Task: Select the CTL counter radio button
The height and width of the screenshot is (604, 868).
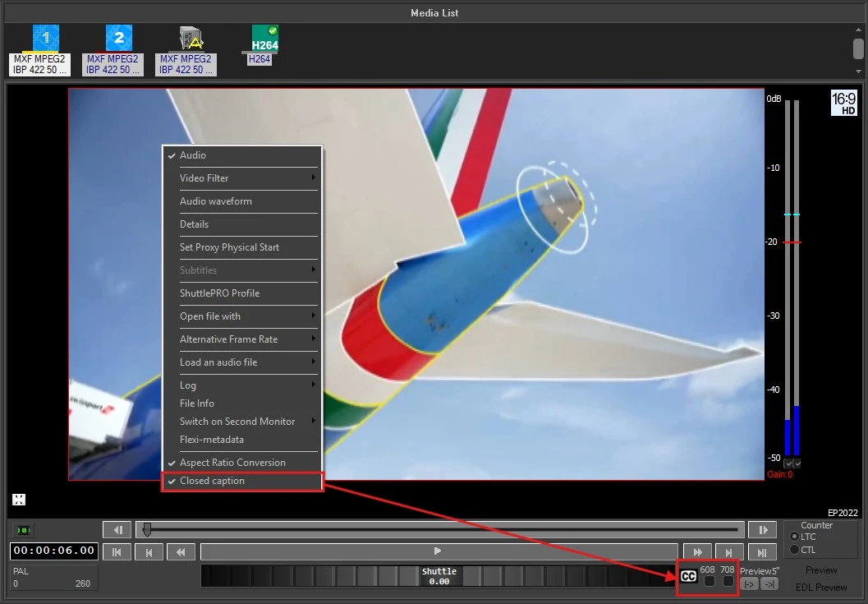Action: coord(794,550)
